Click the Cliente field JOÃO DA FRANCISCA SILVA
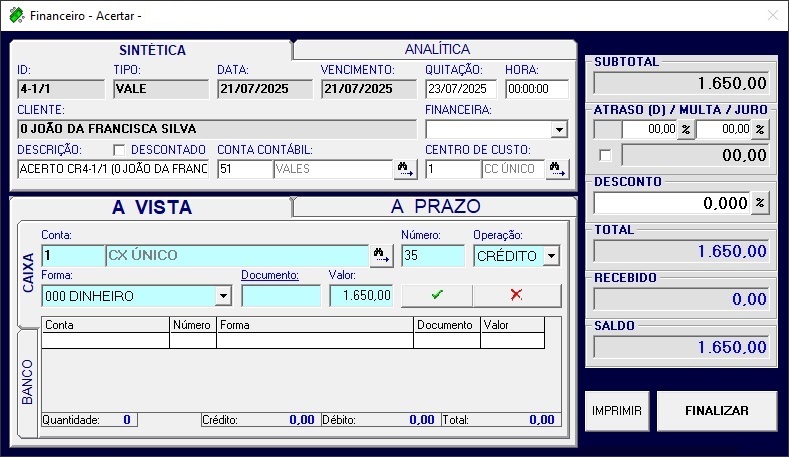 [217, 129]
